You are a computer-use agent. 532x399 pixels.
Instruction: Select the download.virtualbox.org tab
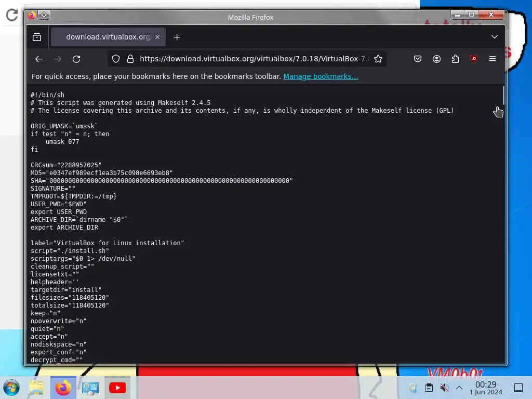tap(108, 37)
